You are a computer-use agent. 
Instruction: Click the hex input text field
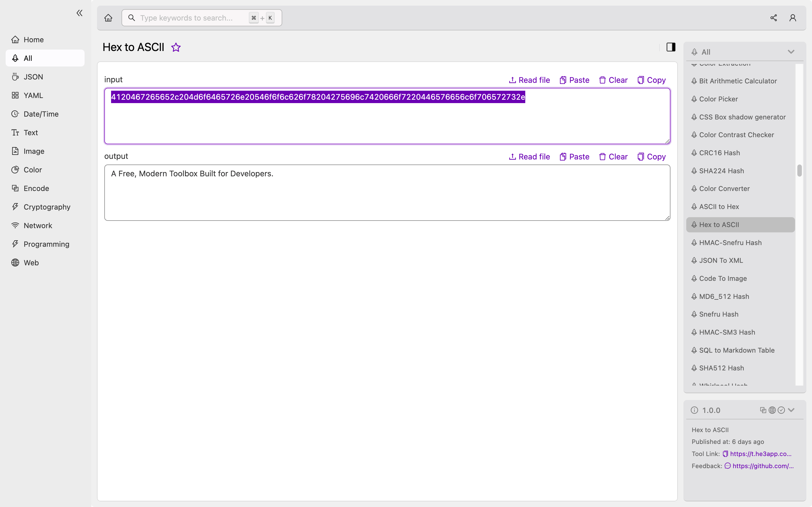[387, 116]
